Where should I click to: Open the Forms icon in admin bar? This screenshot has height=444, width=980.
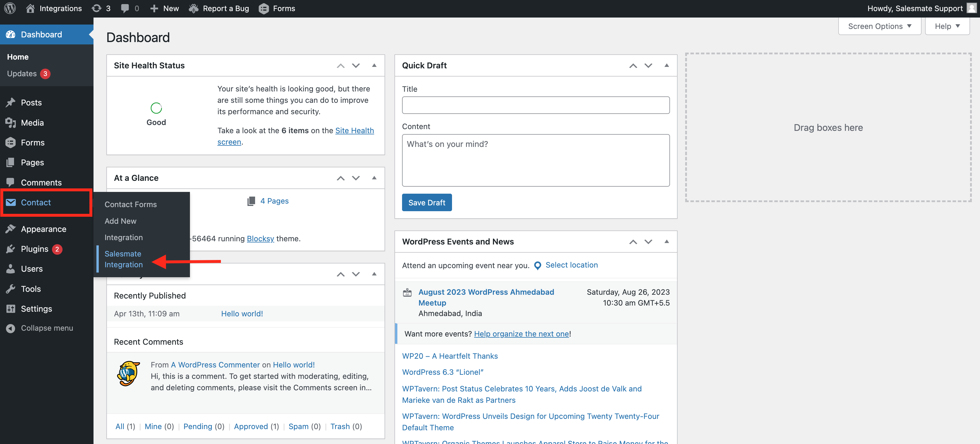pyautogui.click(x=264, y=8)
